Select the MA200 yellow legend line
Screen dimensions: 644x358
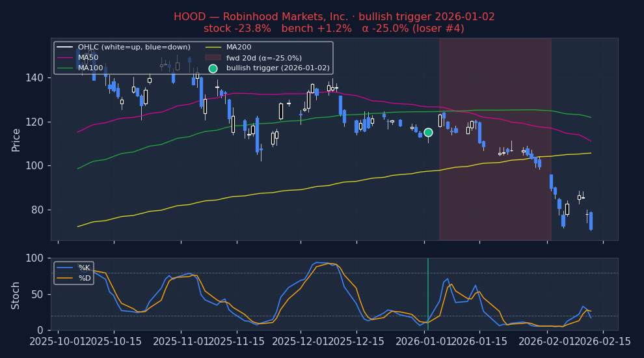tap(213, 48)
